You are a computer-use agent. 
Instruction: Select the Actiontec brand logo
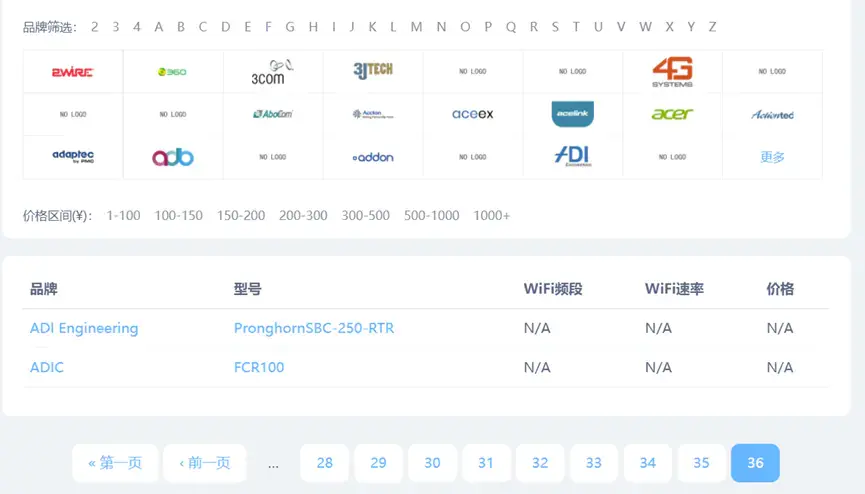coord(772,115)
